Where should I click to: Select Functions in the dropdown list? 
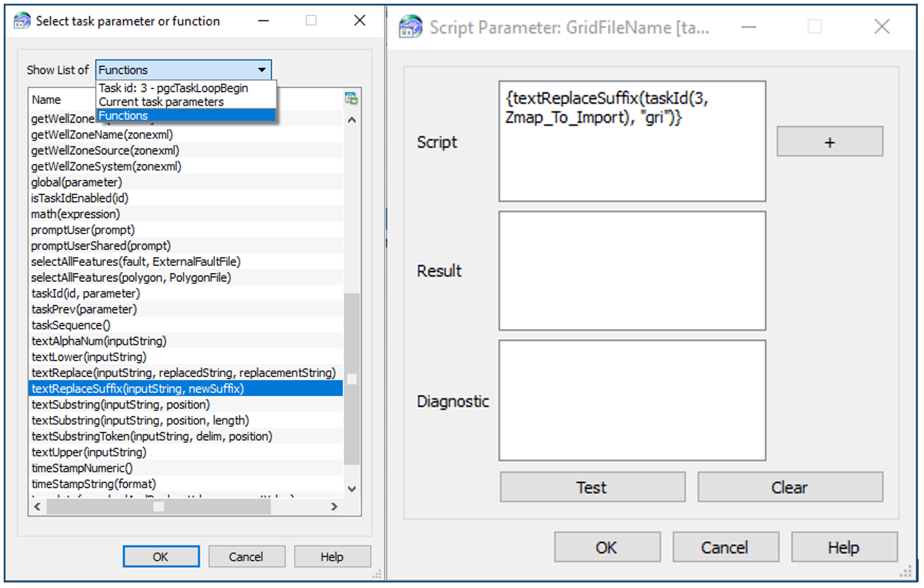click(x=123, y=116)
